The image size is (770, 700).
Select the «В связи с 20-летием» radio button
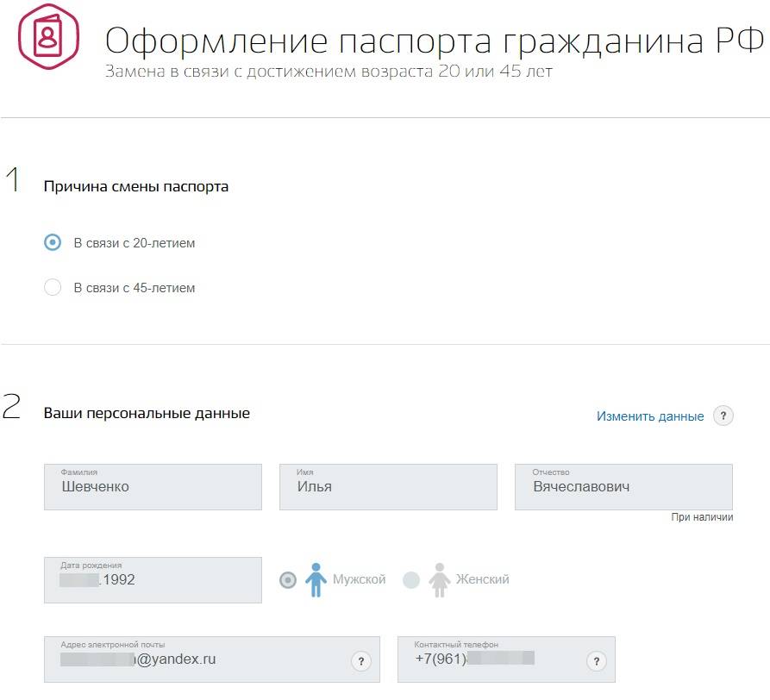(53, 243)
